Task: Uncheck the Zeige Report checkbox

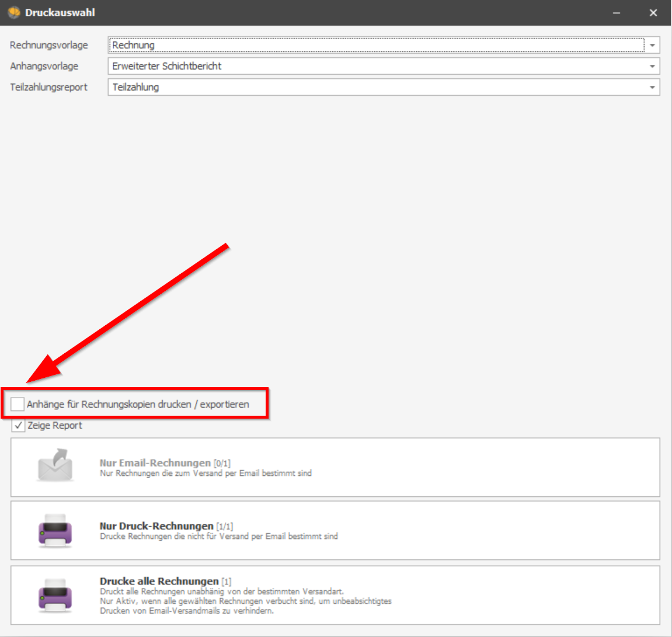Action: click(x=18, y=425)
